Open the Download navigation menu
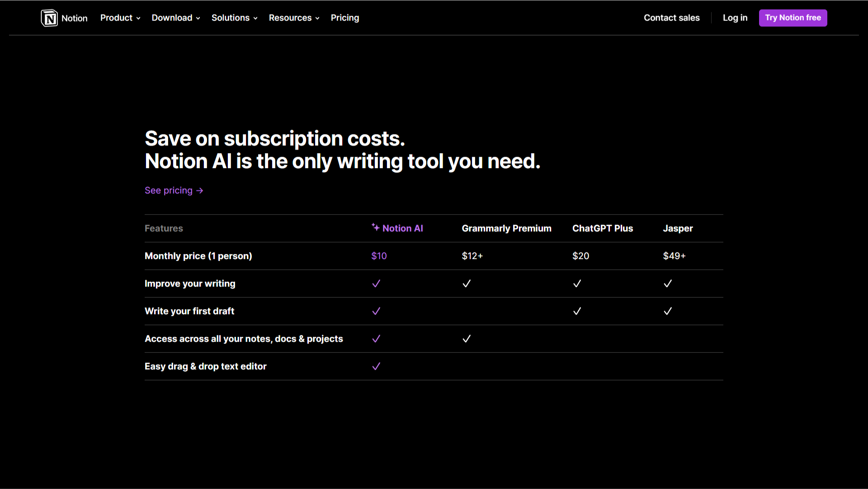Screen dimensions: 868x489 (176, 18)
